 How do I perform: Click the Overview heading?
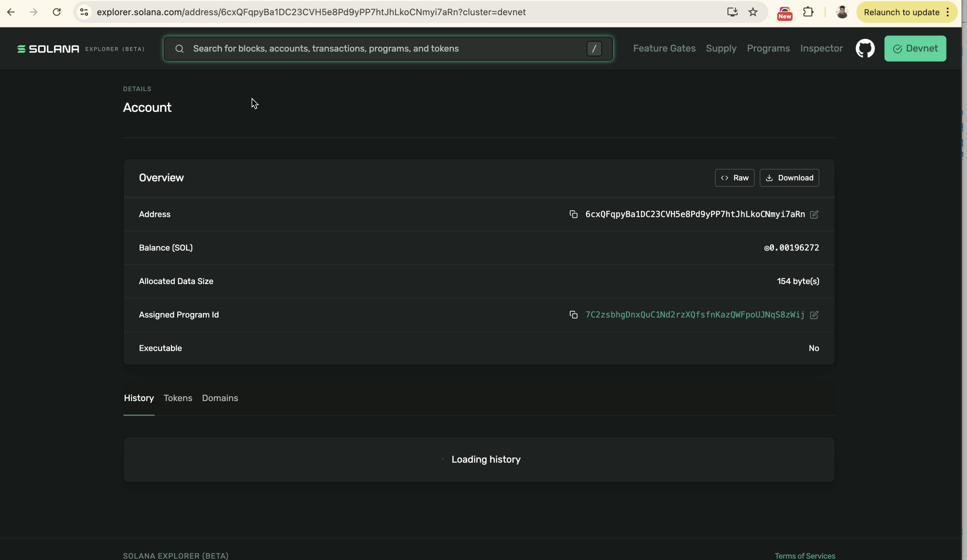click(161, 177)
